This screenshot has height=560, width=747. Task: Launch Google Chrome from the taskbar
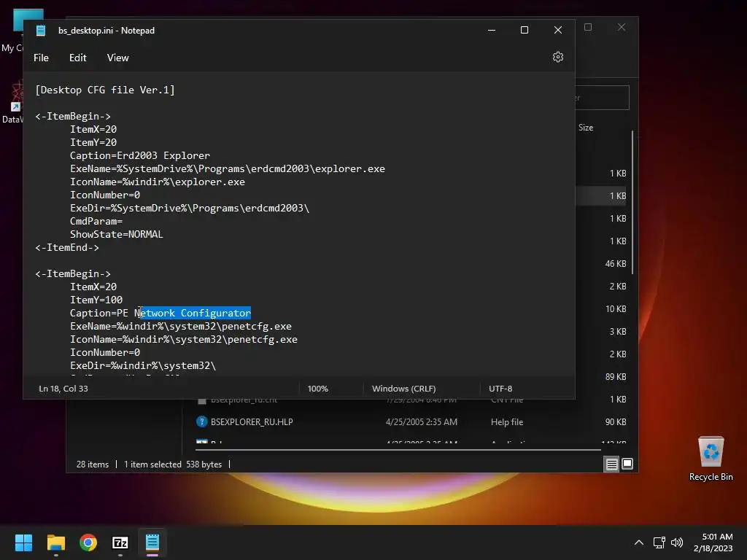(88, 542)
